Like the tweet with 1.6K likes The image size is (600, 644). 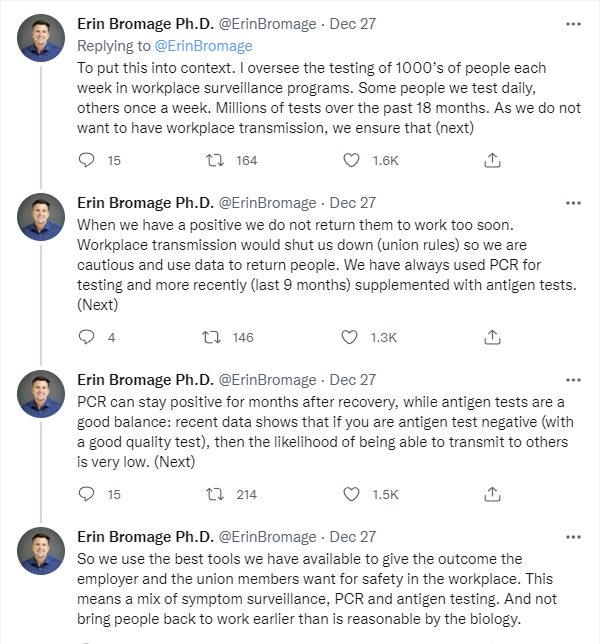coord(352,160)
